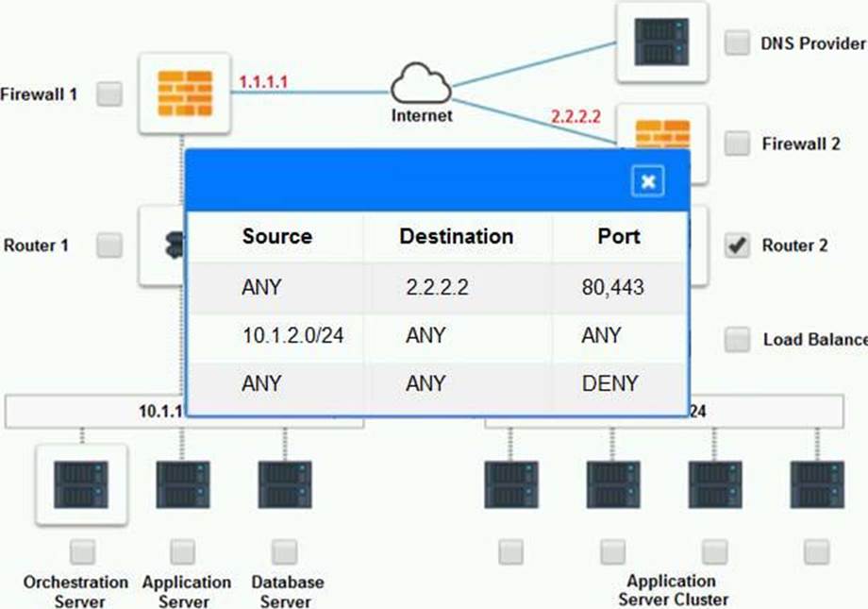The width and height of the screenshot is (868, 609).
Task: Select the Database Server icon
Action: click(x=285, y=484)
